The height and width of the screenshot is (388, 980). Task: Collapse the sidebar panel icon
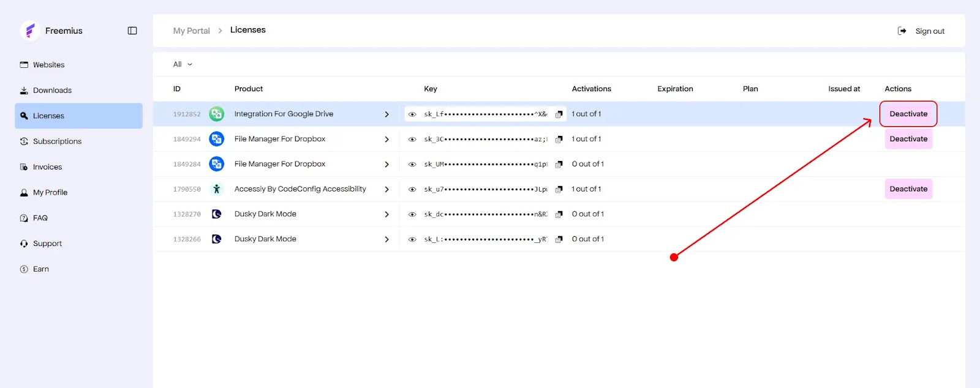point(132,31)
